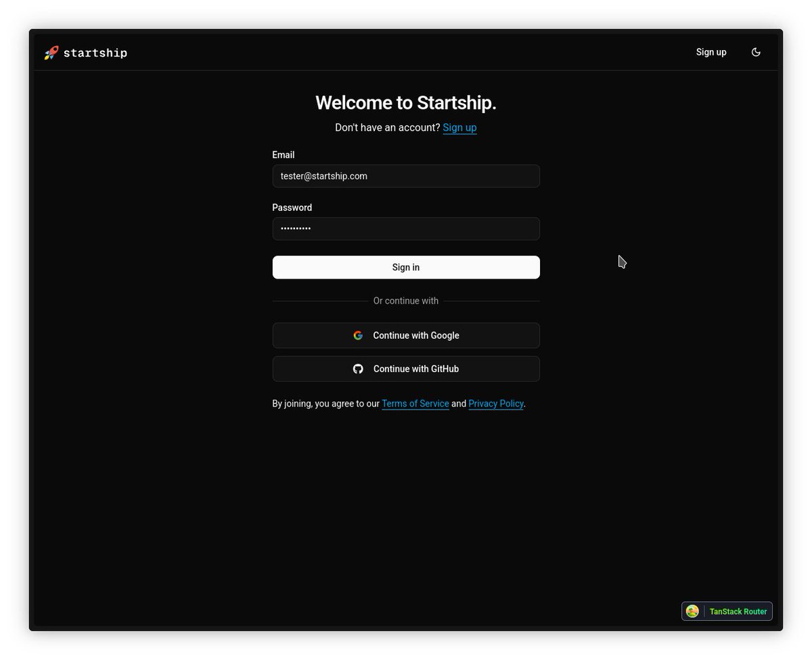Open the TanStack Router devtools badge
812x660 pixels.
click(727, 611)
